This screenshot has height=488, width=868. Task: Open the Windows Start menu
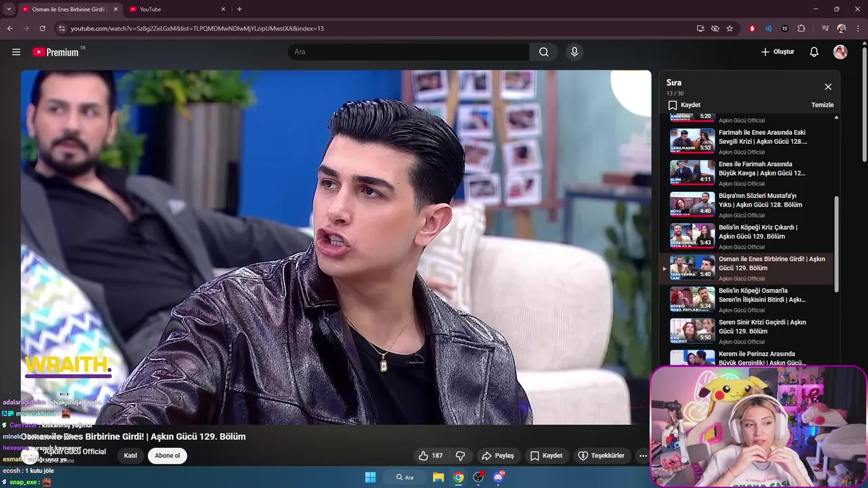pyautogui.click(x=370, y=477)
